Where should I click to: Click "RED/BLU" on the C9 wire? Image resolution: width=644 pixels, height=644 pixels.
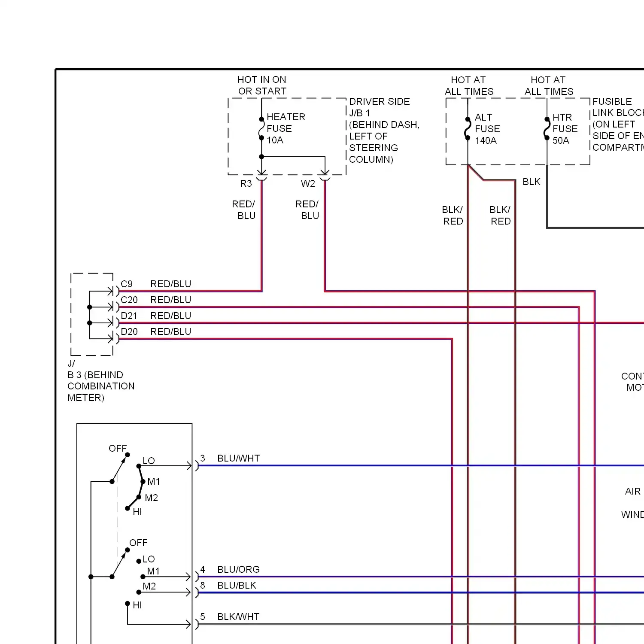[171, 284]
